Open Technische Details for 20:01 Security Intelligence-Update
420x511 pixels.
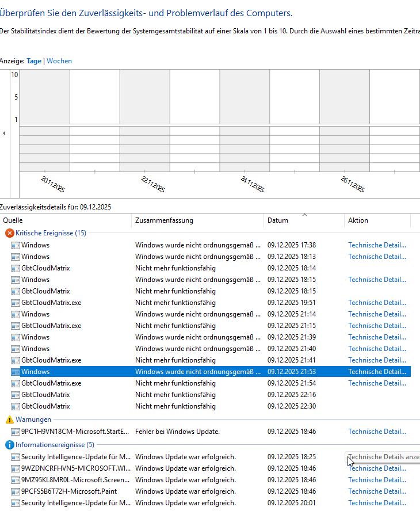click(377, 503)
